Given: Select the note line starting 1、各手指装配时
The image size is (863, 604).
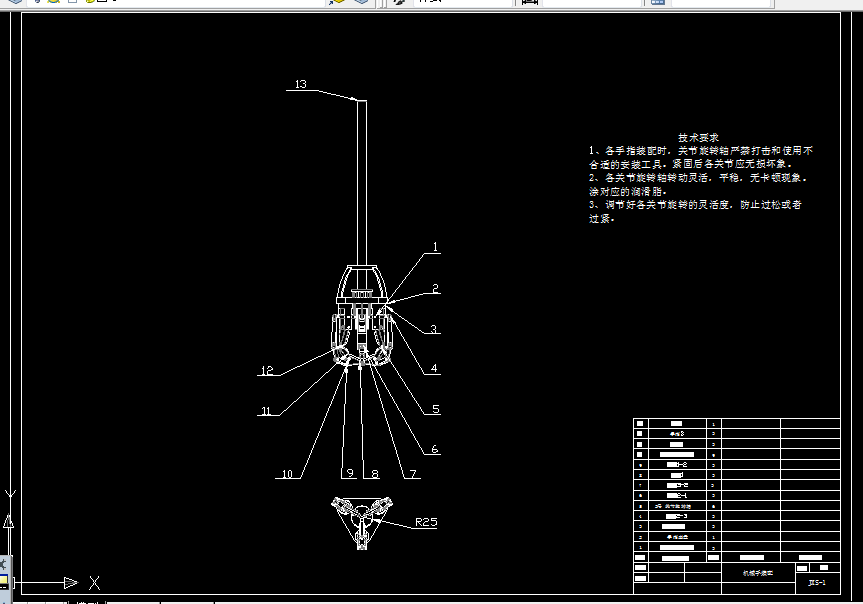Looking at the screenshot, I should click(x=701, y=150).
